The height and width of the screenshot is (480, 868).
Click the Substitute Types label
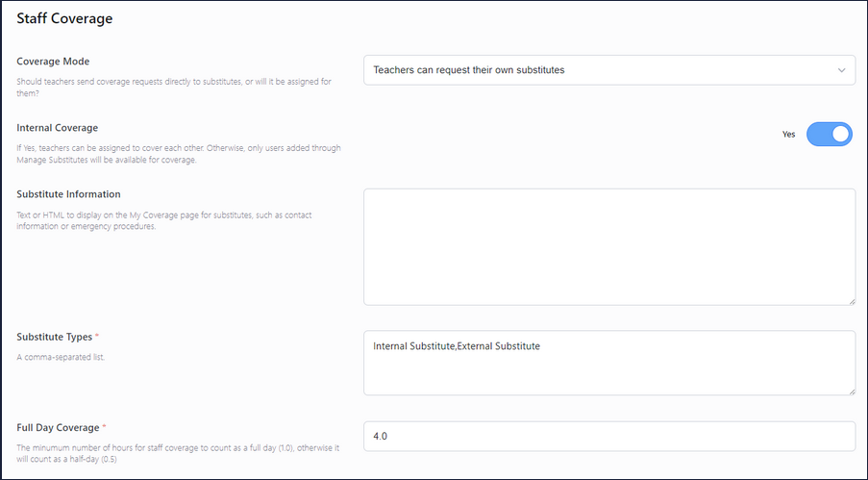(x=54, y=337)
